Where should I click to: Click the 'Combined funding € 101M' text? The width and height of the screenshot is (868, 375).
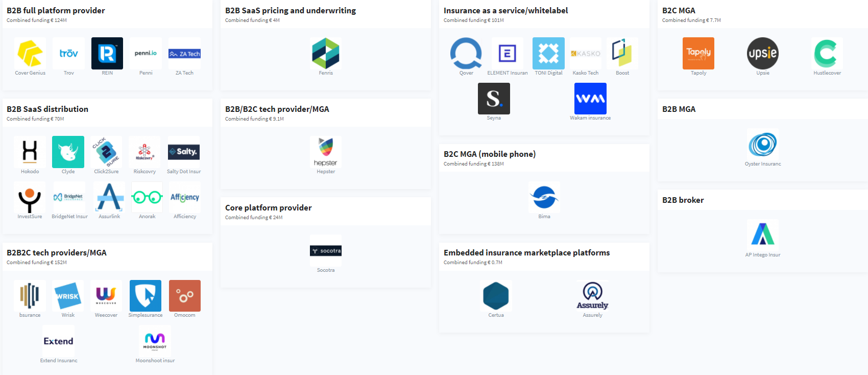[x=474, y=20]
